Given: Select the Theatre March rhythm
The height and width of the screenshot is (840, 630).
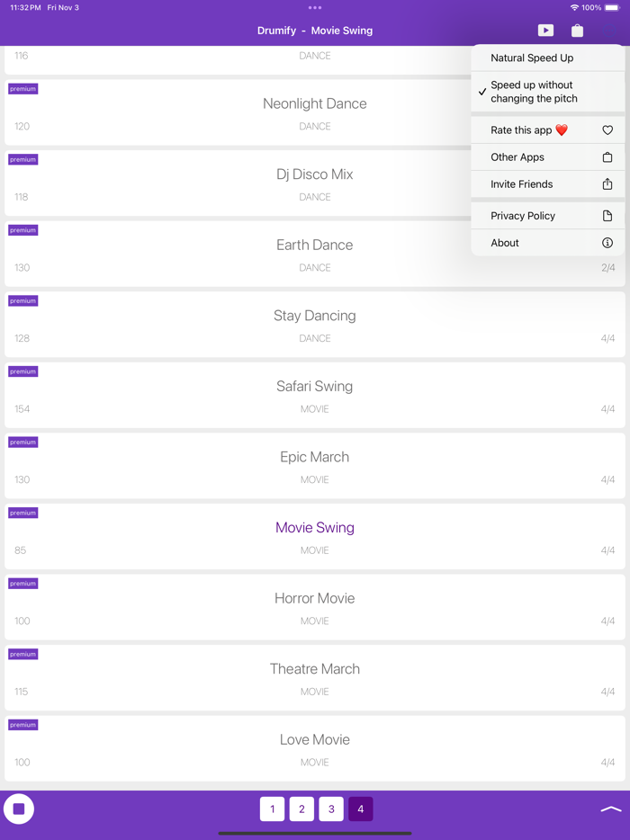Looking at the screenshot, I should (x=315, y=678).
